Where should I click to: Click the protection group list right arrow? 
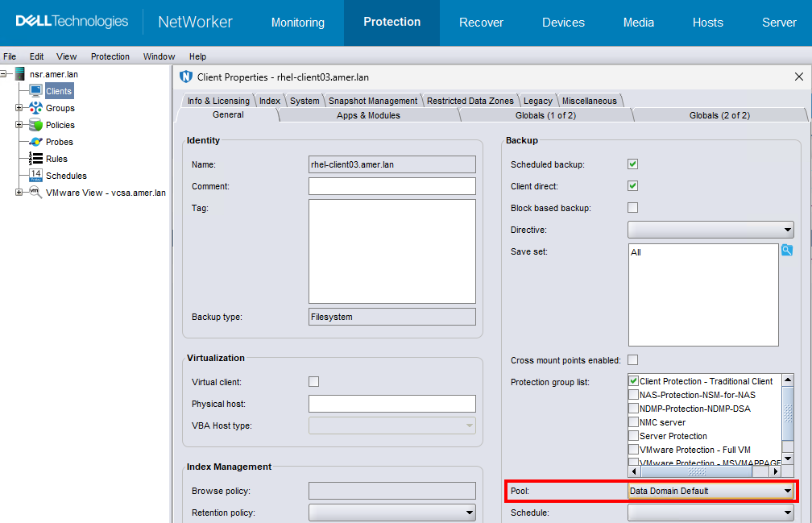coord(775,471)
